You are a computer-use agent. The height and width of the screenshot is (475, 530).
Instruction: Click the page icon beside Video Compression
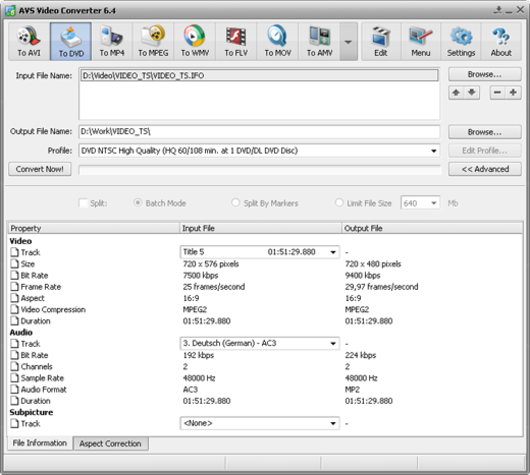click(14, 309)
